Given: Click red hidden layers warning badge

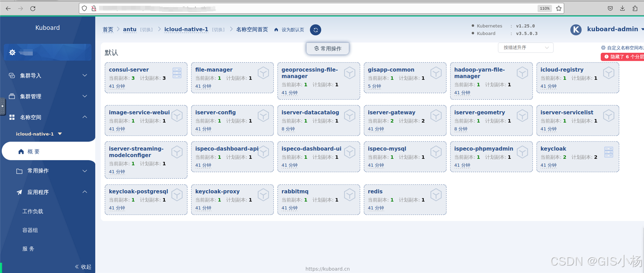Looking at the screenshot, I should tap(623, 57).
